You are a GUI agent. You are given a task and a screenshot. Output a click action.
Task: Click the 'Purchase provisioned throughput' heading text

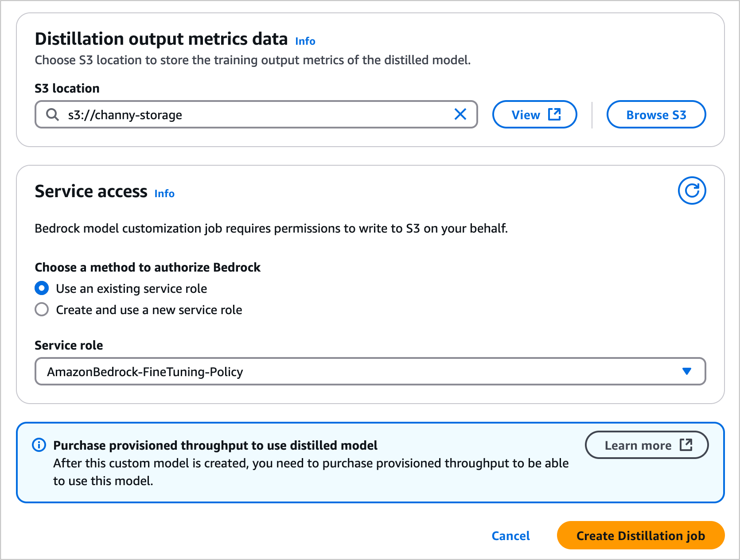click(215, 445)
